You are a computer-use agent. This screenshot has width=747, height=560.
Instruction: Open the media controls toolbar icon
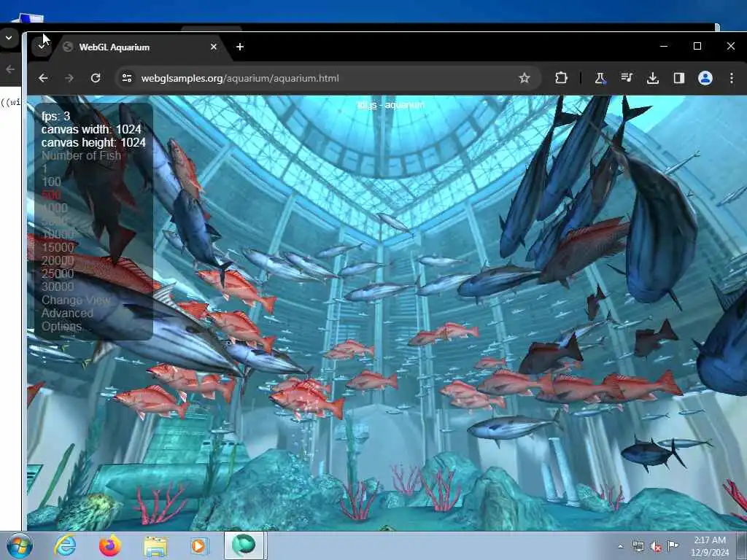coord(627,77)
